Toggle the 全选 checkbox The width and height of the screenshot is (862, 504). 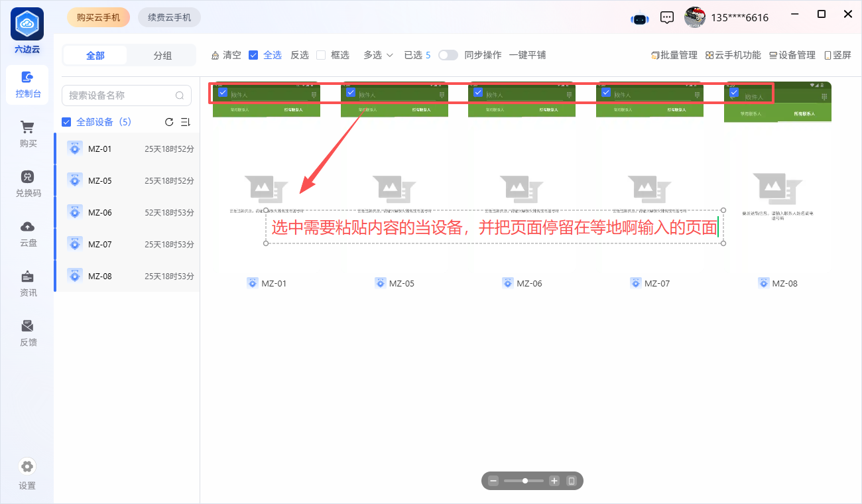(253, 55)
